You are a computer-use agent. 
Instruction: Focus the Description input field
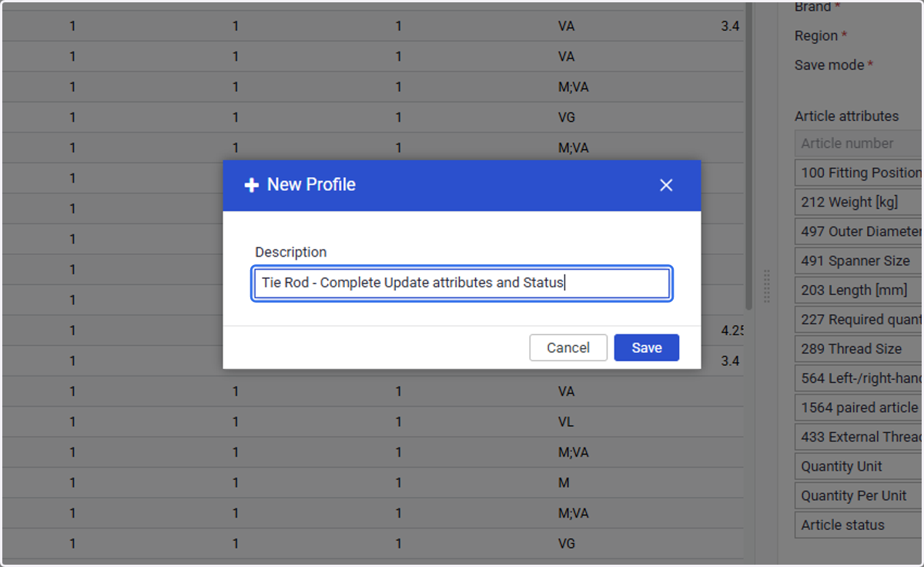point(462,283)
